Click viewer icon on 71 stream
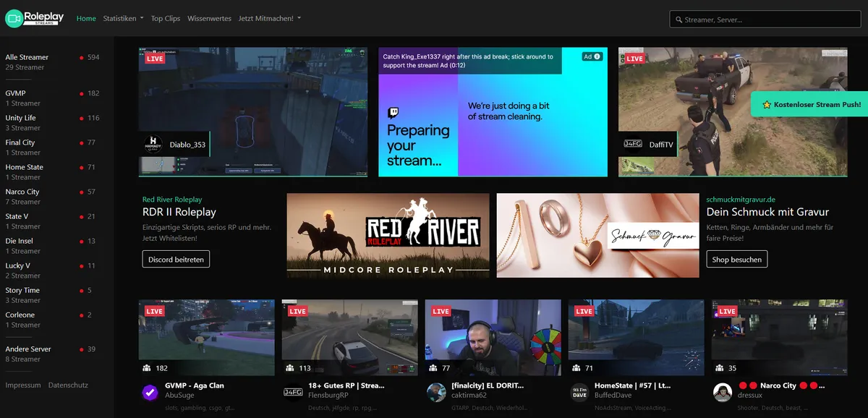Screen dimensions: 868x418 pos(576,368)
